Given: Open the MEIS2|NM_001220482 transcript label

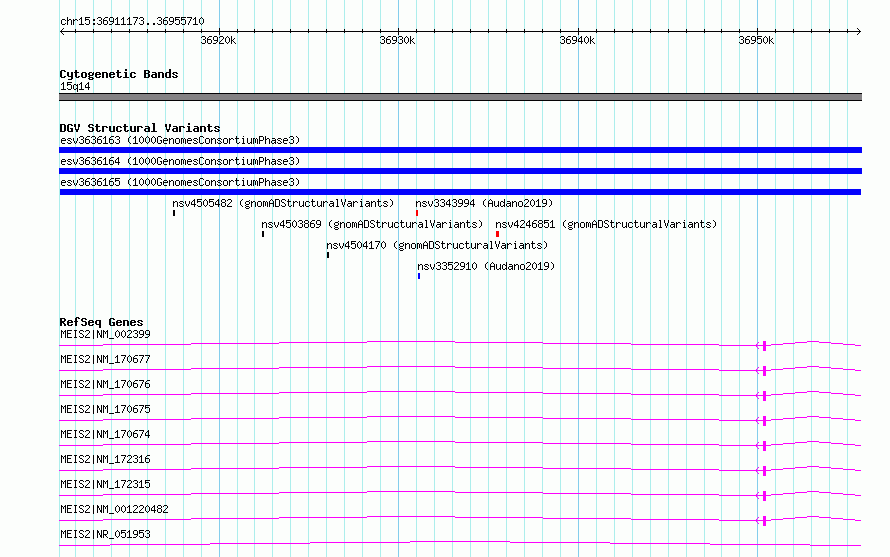Looking at the screenshot, I should 115,509.
